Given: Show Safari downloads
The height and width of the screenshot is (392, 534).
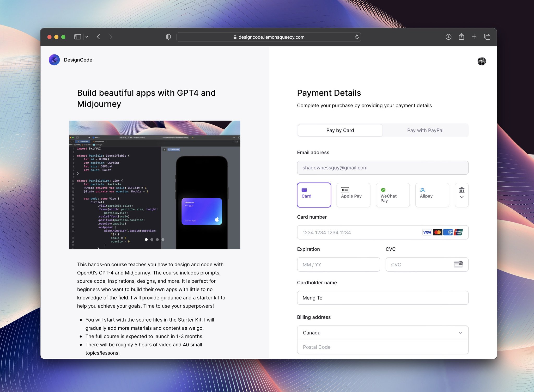Looking at the screenshot, I should tap(448, 37).
